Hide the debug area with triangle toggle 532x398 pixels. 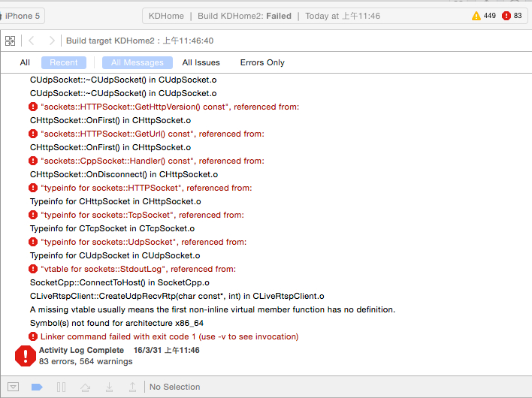coord(13,387)
